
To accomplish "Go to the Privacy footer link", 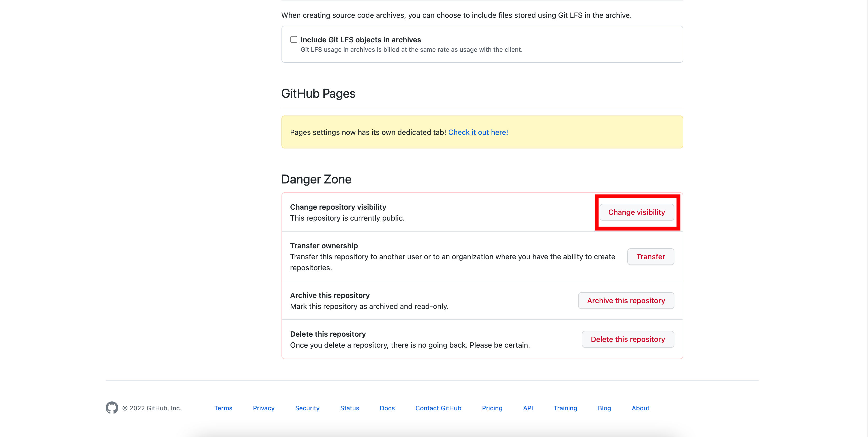I will (263, 408).
